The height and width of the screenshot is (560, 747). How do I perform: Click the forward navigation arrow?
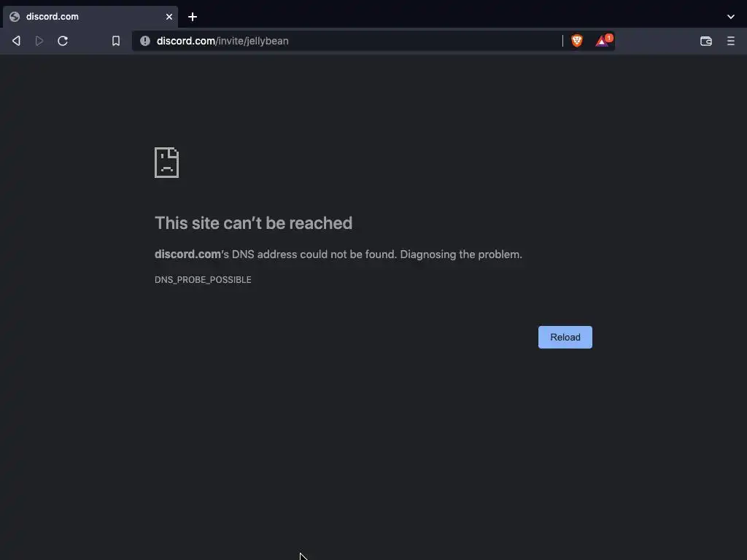[39, 41]
